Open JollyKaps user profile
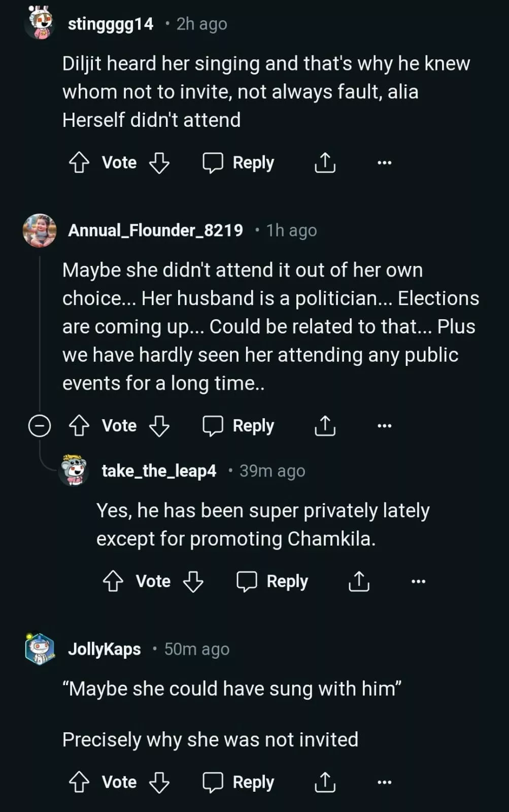509x812 pixels. pos(105,649)
